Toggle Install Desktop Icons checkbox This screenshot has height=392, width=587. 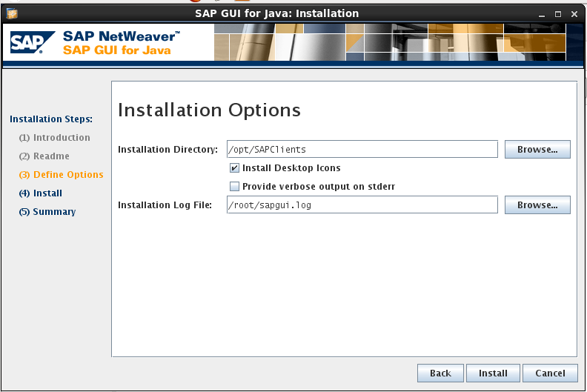click(234, 168)
